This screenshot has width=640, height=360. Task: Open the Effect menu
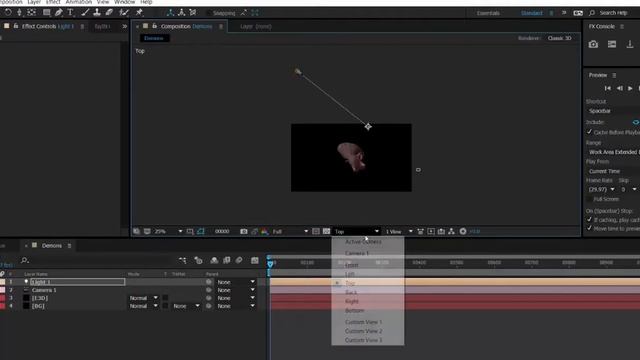coord(53,2)
